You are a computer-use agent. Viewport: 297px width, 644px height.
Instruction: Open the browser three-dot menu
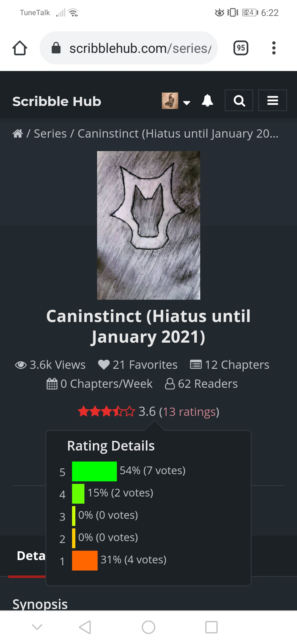(274, 48)
